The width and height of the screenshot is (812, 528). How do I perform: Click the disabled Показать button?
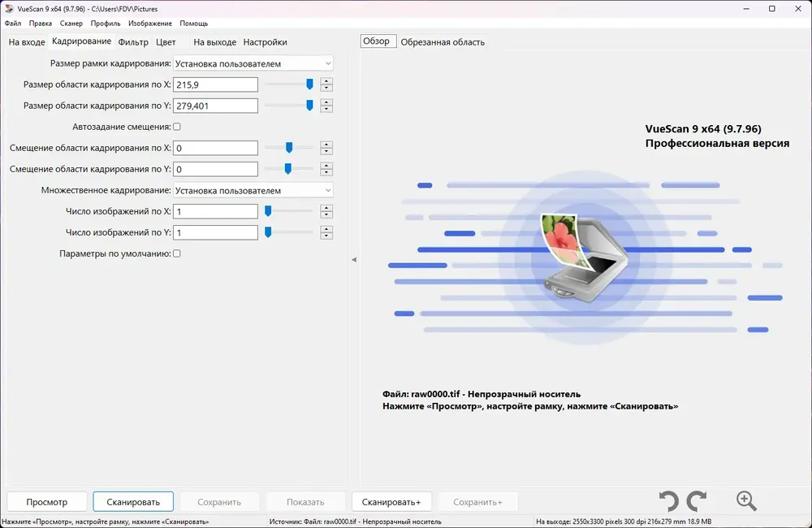point(305,501)
